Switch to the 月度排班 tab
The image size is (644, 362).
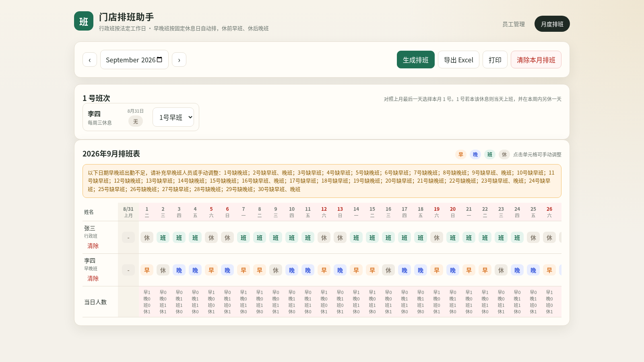tap(552, 24)
